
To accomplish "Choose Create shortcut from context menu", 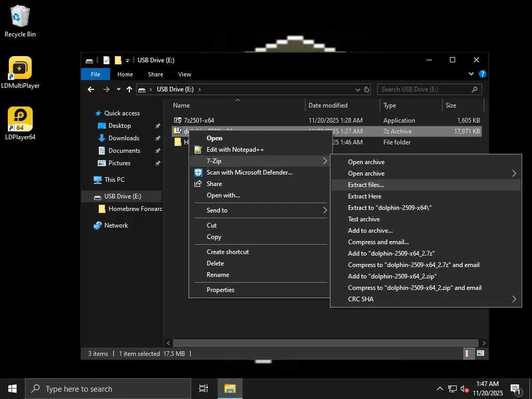I will point(260,252).
